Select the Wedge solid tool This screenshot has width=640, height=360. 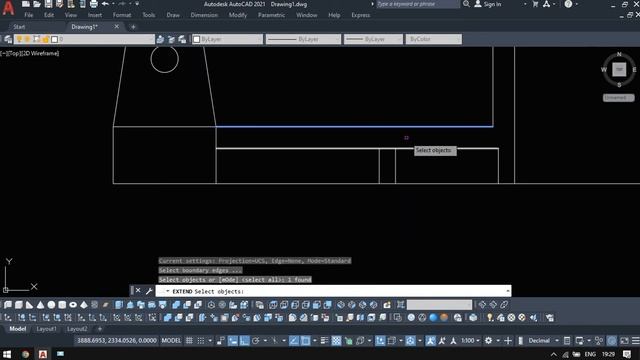click(x=29, y=305)
